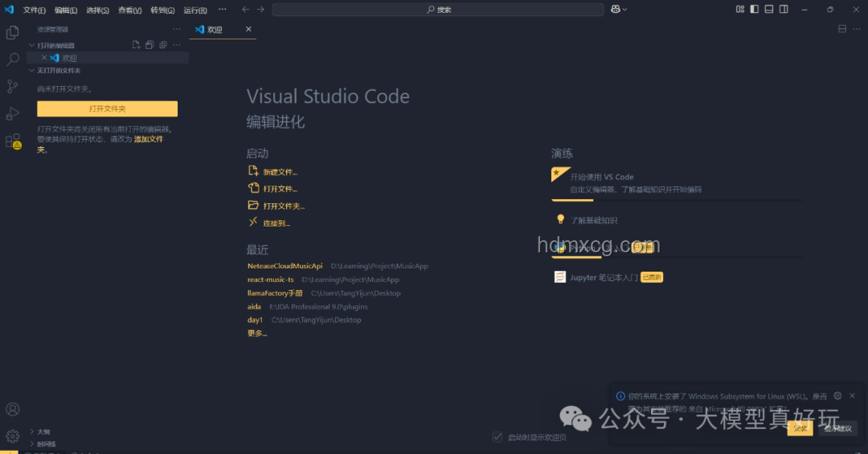Select 欢迎 entry in open editors
The width and height of the screenshot is (868, 454).
coord(108,58)
